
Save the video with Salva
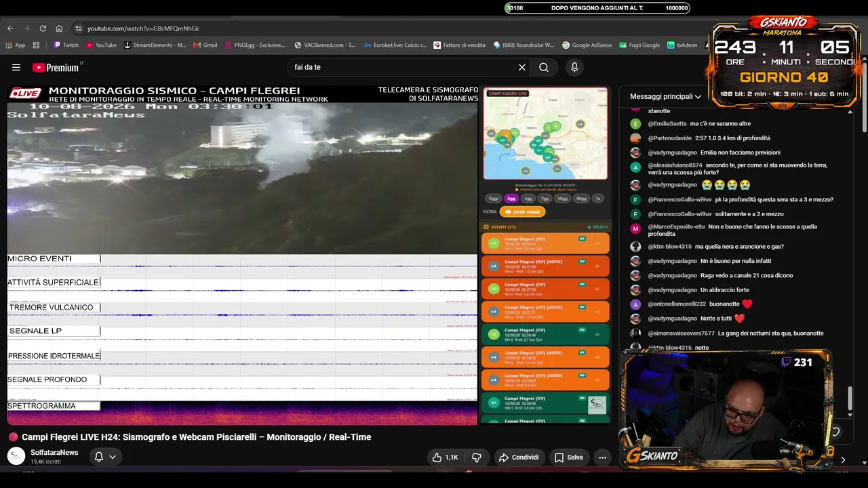(569, 457)
